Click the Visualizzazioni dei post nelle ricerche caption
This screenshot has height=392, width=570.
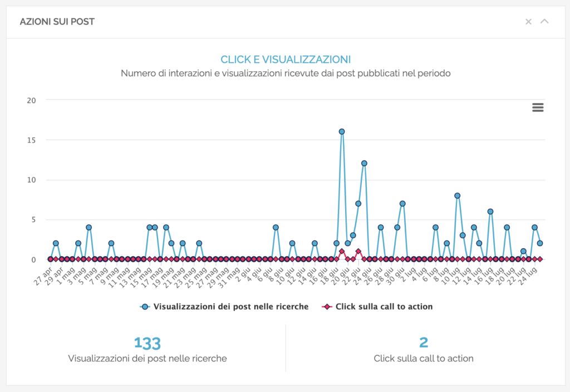(x=148, y=359)
